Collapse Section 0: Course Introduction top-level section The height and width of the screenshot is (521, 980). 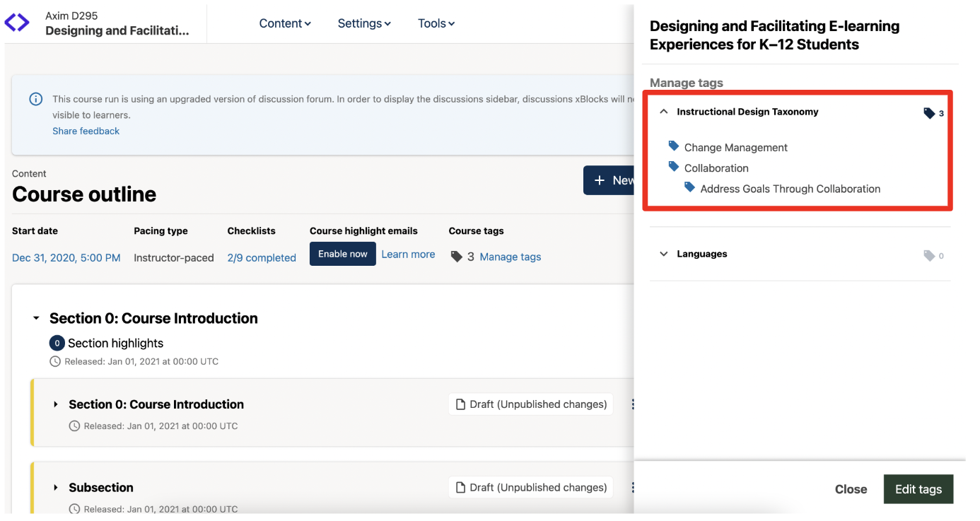click(x=37, y=319)
